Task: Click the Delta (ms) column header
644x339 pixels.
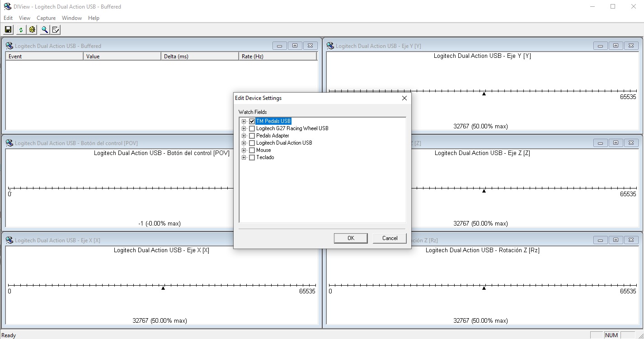Action: tap(200, 56)
